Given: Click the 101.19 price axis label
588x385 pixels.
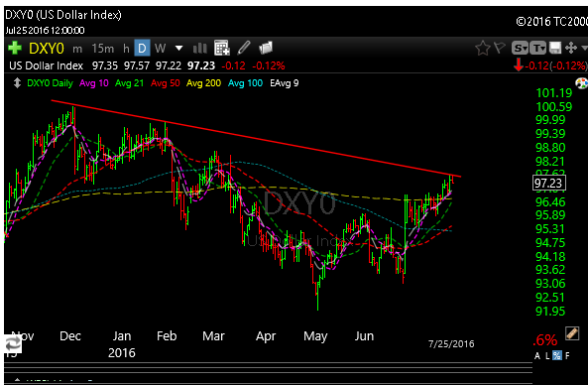Looking at the screenshot, I should tap(554, 92).
